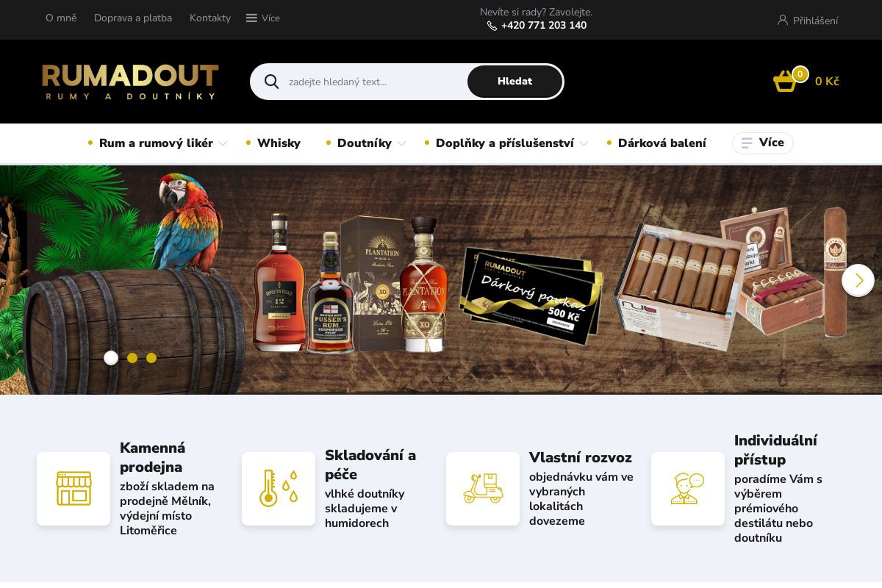Advance banner with next arrow
882x588 pixels.
(858, 280)
